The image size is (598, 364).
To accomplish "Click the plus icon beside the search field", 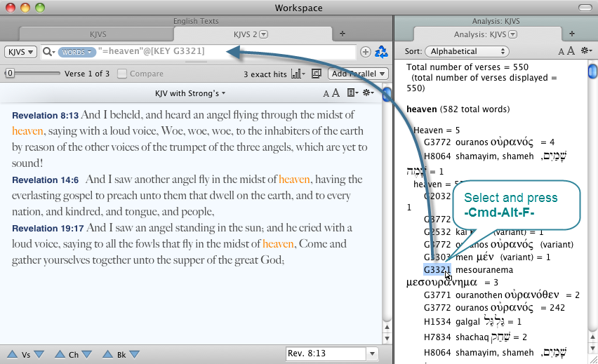I will coord(365,51).
